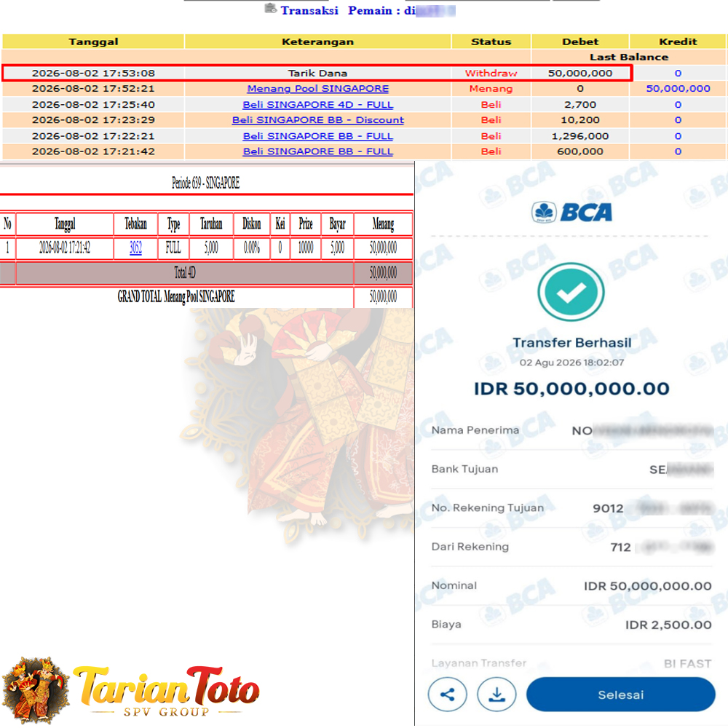Click the 1,296,000 debet value

pos(580,136)
